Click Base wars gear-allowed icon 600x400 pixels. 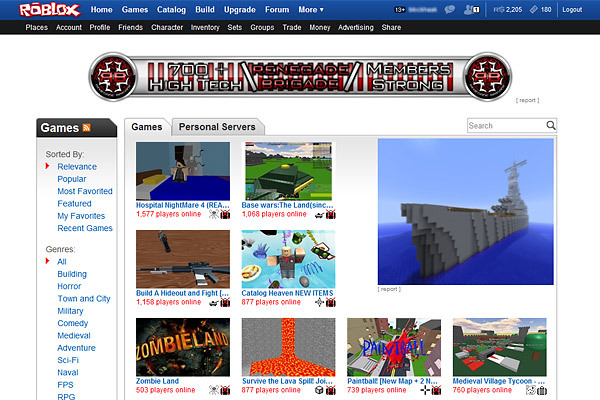tap(331, 214)
